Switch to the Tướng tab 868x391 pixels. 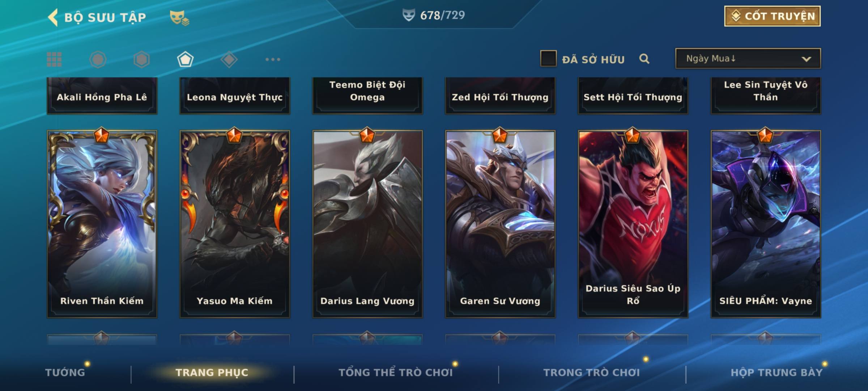pos(65,372)
